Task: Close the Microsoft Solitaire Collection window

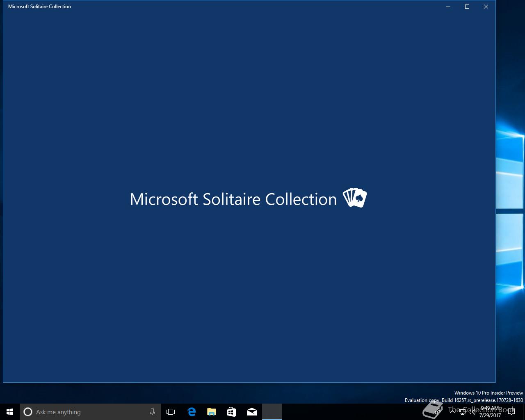Action: 486,7
